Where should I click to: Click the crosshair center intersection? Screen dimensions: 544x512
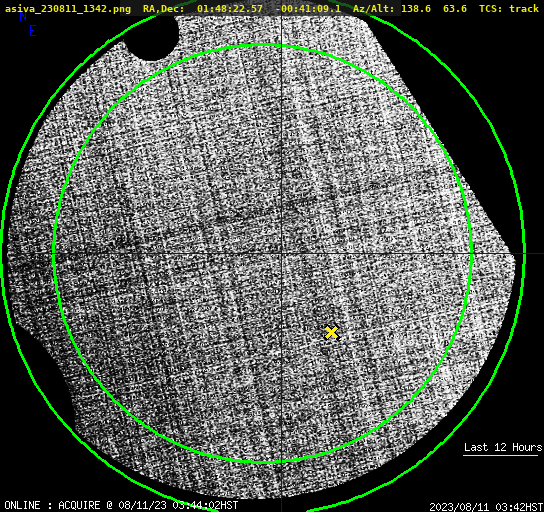281,254
